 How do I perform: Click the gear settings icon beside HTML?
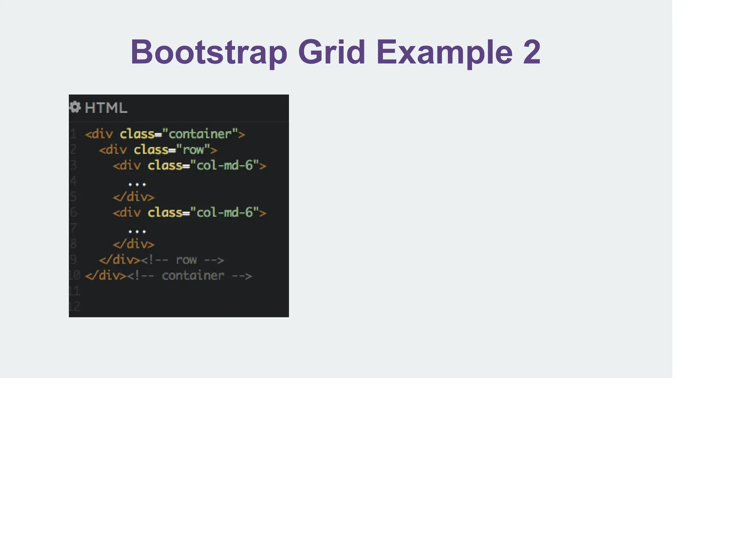(75, 107)
